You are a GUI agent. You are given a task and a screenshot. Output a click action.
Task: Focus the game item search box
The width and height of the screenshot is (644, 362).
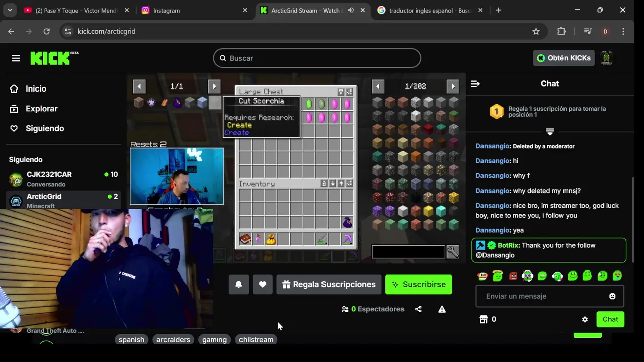coord(408,252)
